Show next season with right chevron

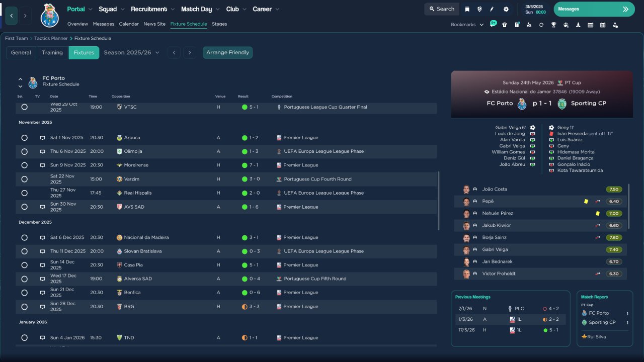click(190, 52)
